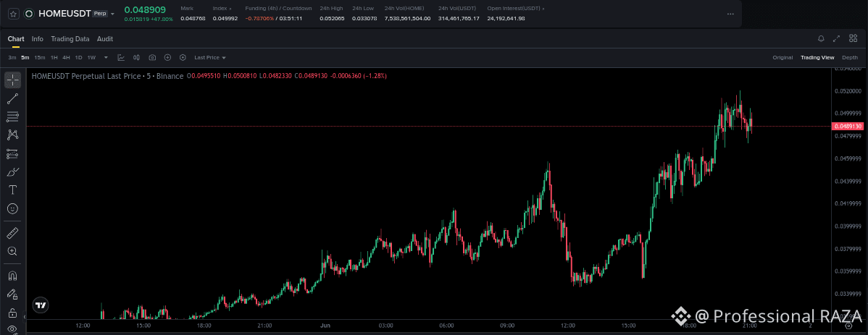This screenshot has width=868, height=335.
Task: Select the crosshair cursor tool
Action: (x=13, y=80)
